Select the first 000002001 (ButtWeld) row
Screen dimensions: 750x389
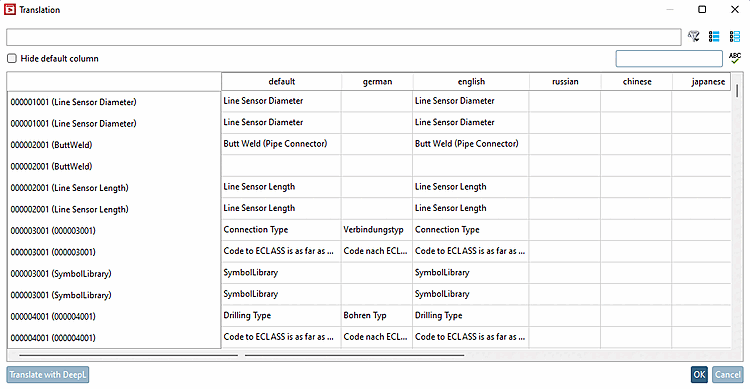(114, 144)
